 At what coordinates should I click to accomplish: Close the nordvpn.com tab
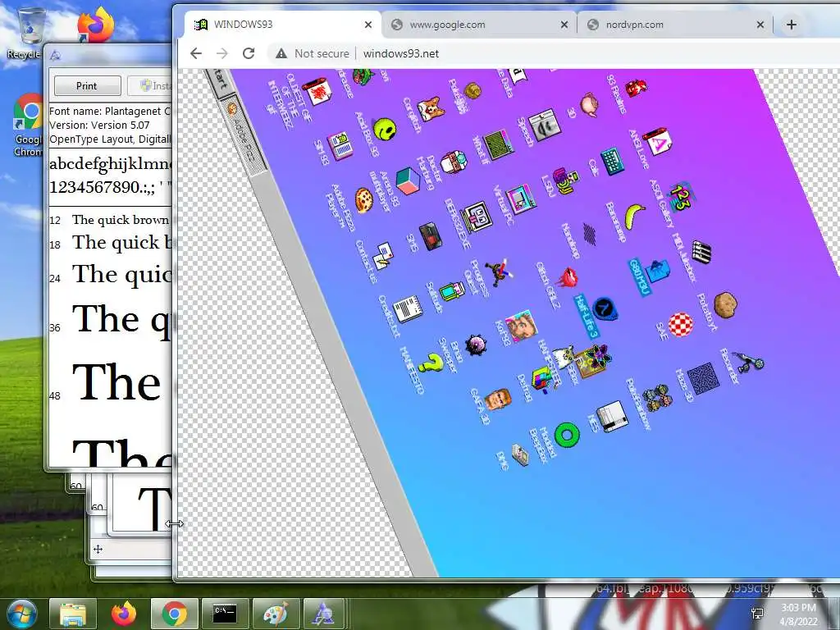pos(760,25)
